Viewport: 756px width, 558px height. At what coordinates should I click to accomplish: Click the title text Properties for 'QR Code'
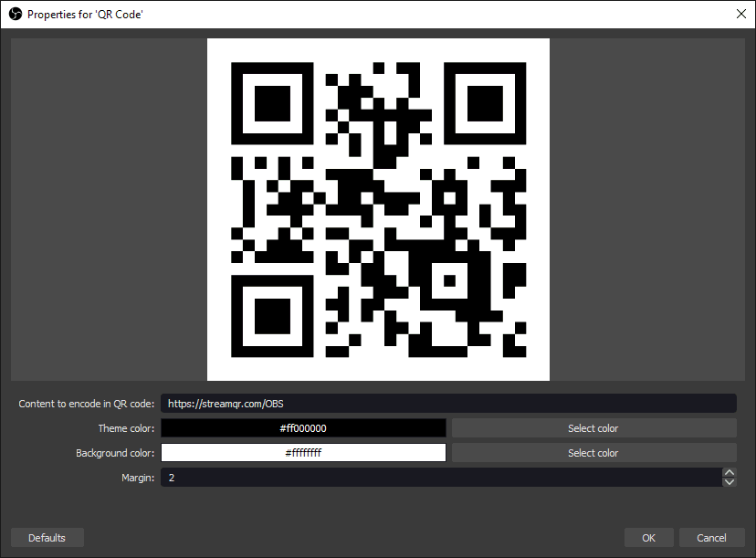(x=85, y=15)
